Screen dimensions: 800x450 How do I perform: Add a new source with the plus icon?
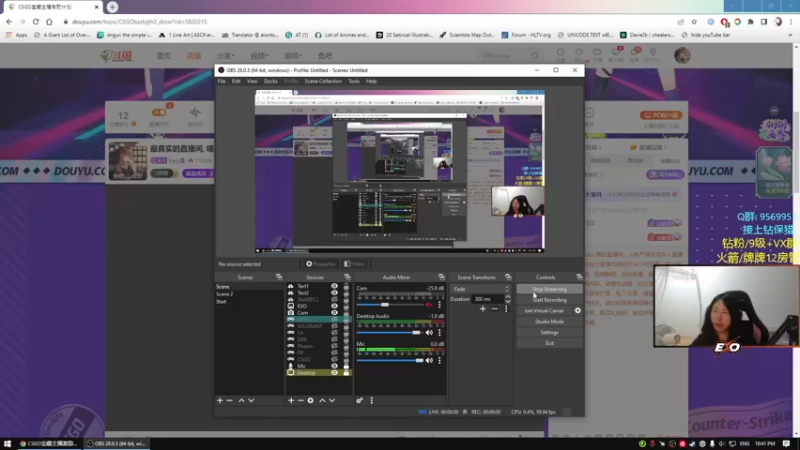tap(291, 401)
